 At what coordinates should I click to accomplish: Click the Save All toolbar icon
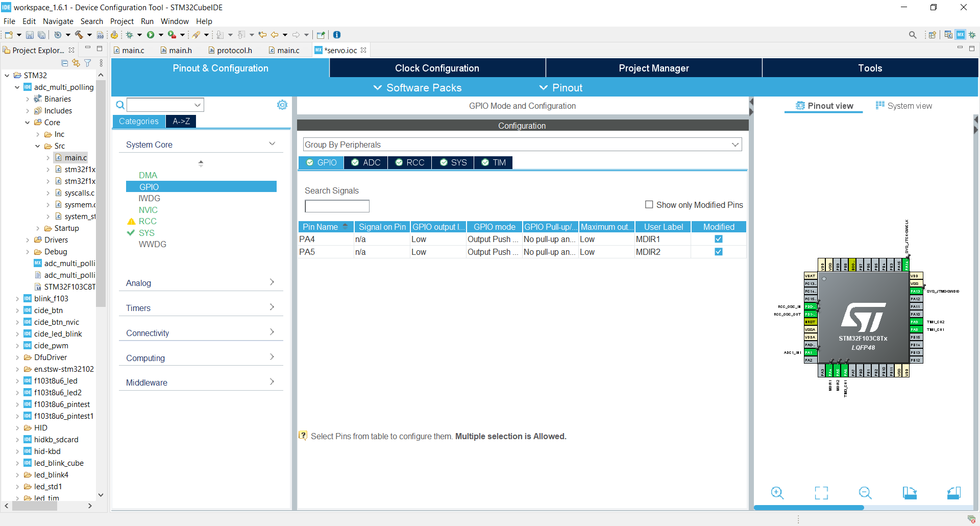(x=41, y=35)
